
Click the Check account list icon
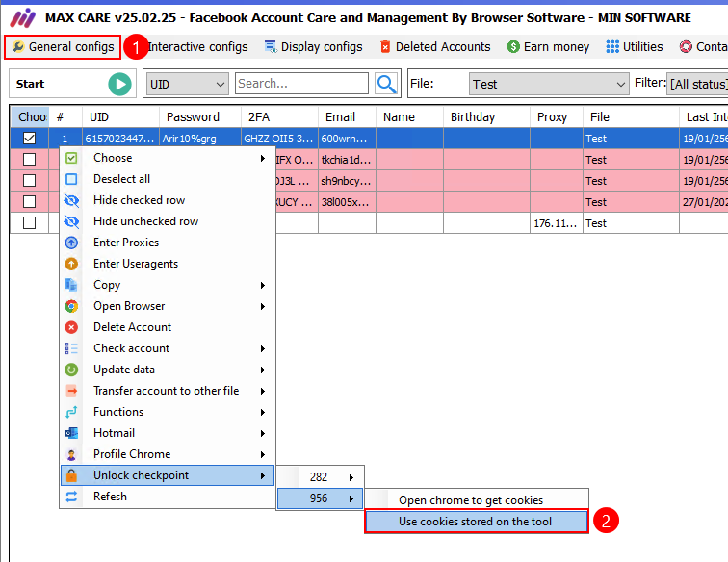(x=71, y=348)
